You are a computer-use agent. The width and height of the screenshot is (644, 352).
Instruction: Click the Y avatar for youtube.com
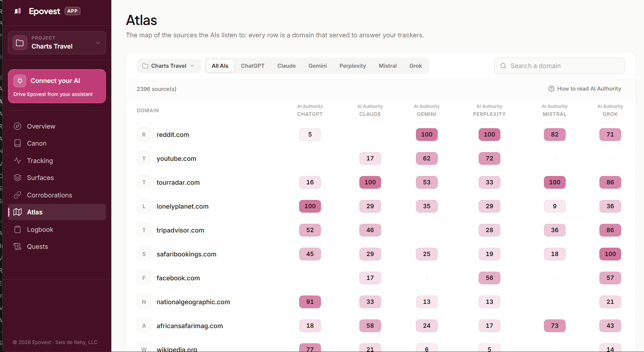(x=144, y=159)
